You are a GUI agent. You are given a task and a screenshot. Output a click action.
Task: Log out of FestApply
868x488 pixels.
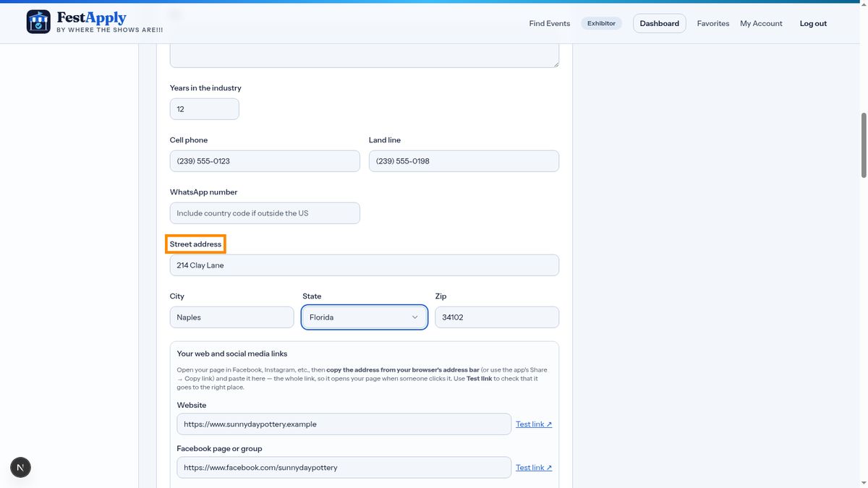[813, 23]
